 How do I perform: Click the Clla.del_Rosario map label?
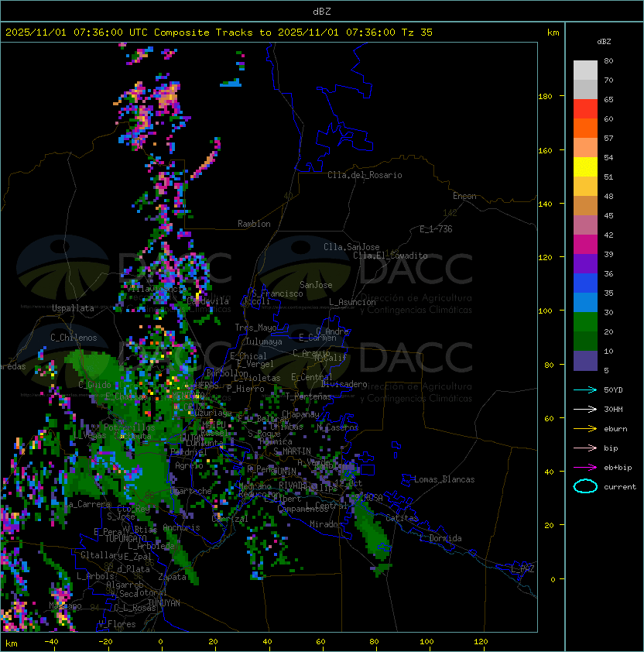[x=365, y=175]
